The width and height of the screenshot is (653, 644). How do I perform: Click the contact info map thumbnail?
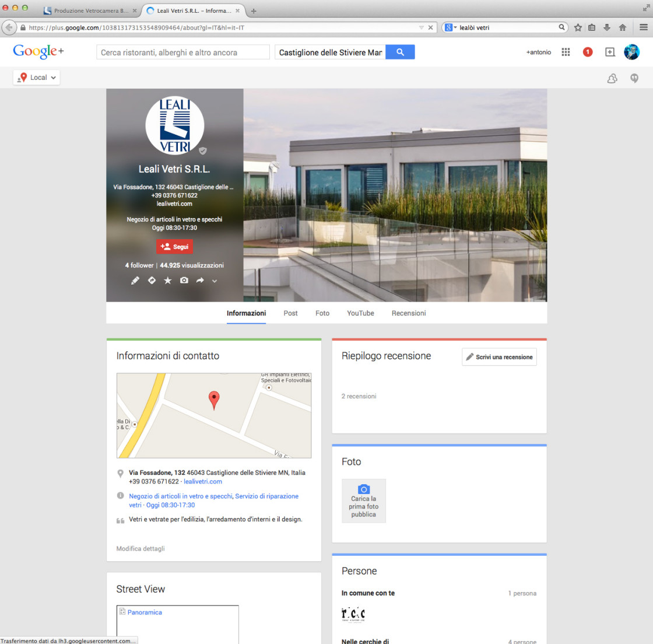point(213,415)
